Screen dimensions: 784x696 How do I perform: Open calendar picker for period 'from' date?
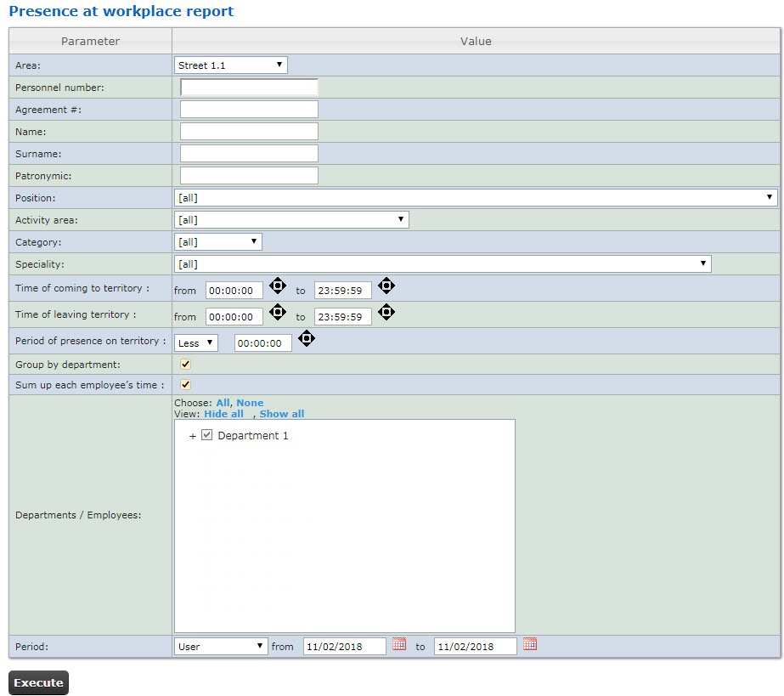[399, 645]
